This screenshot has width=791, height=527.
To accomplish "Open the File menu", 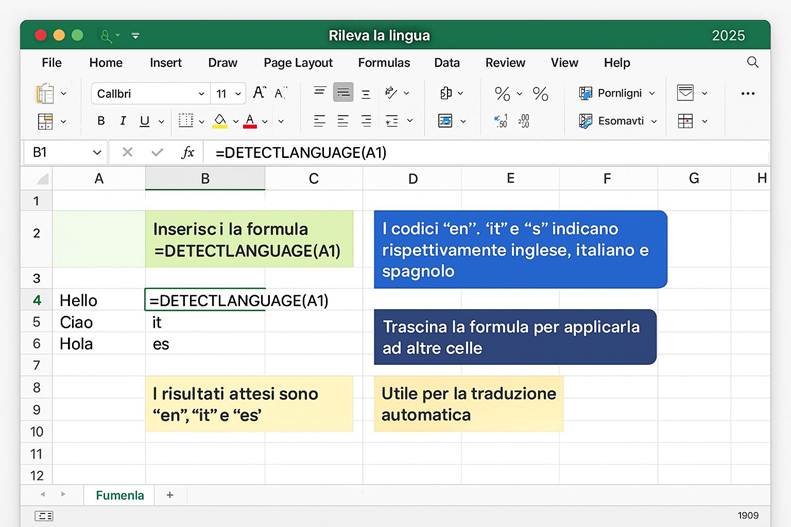I will 51,63.
